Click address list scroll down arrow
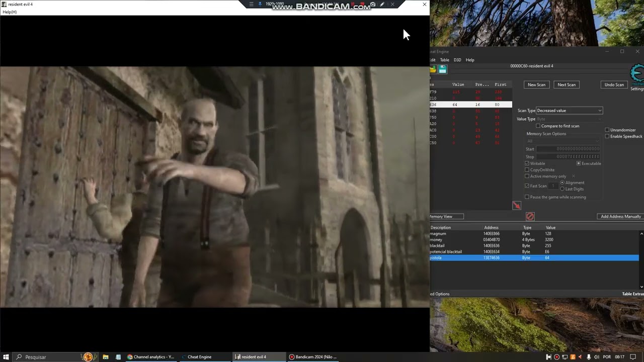The image size is (644, 362). point(641,288)
